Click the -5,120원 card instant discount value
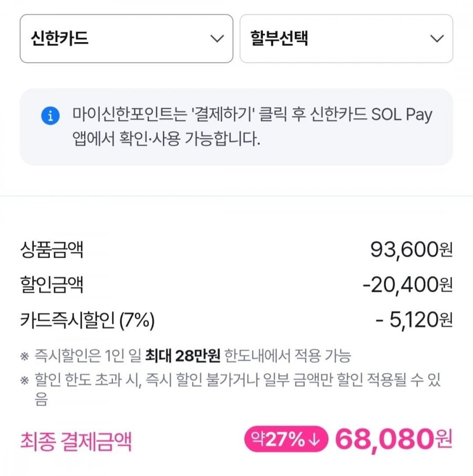Image resolution: width=473 pixels, height=476 pixels. 414,319
